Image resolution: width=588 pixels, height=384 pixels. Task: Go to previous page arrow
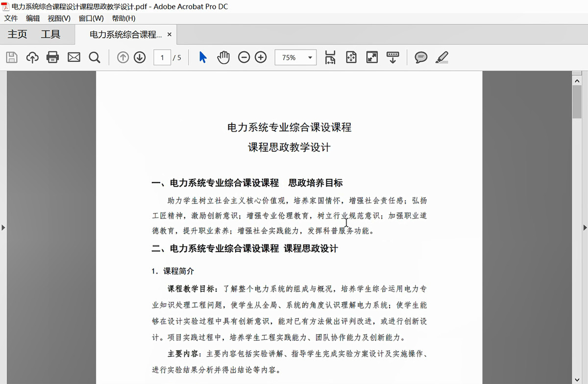(123, 57)
